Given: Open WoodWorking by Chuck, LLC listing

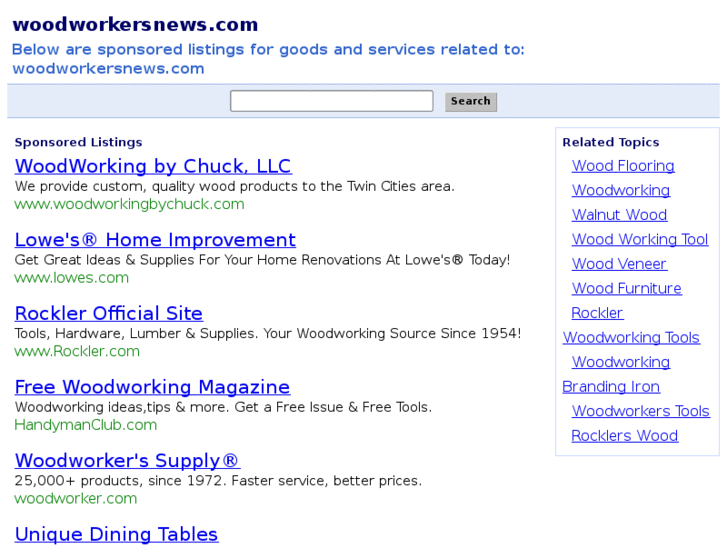Looking at the screenshot, I should (153, 166).
